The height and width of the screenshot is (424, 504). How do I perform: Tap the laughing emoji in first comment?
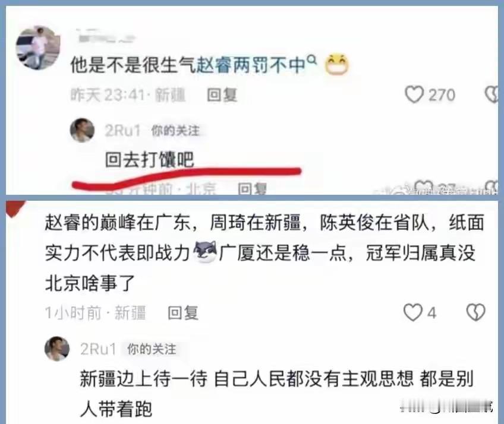click(x=336, y=65)
